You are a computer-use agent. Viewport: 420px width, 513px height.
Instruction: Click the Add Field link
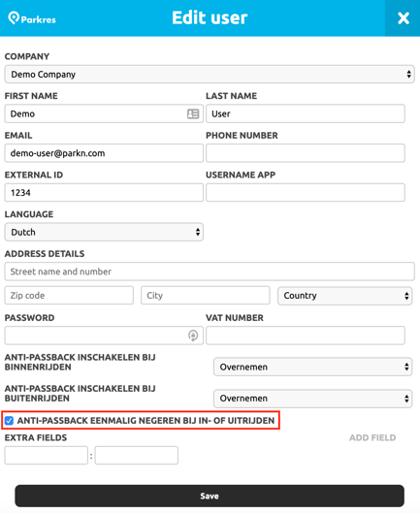click(372, 437)
